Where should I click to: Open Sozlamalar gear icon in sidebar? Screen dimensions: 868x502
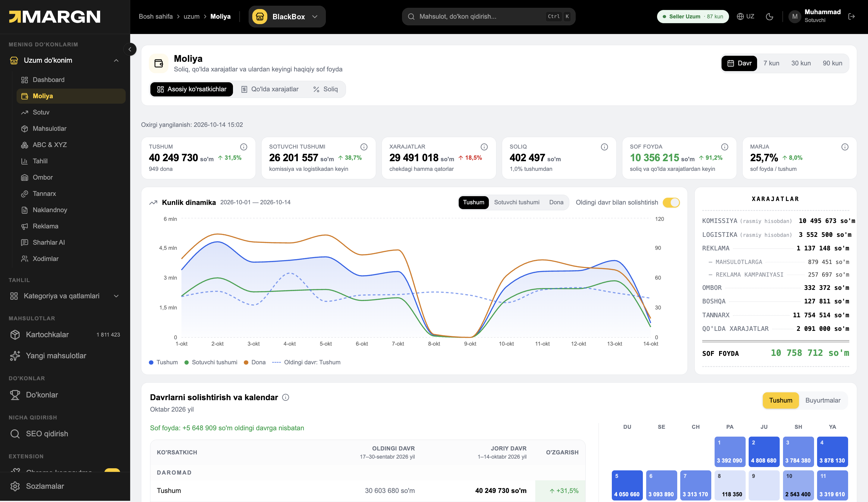click(15, 486)
